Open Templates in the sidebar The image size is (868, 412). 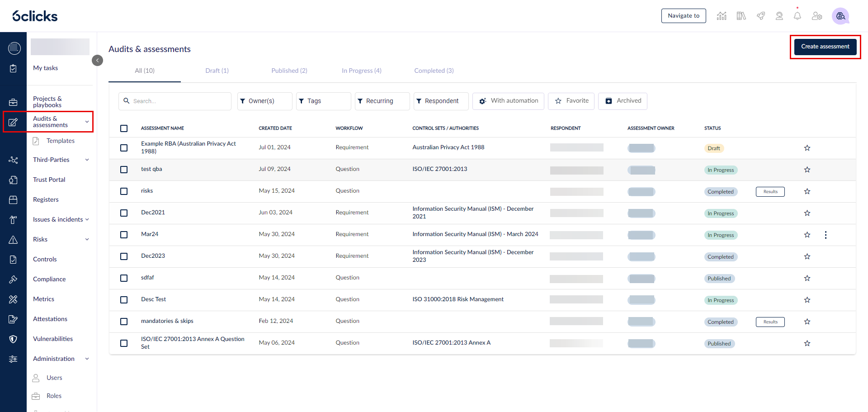click(x=60, y=141)
